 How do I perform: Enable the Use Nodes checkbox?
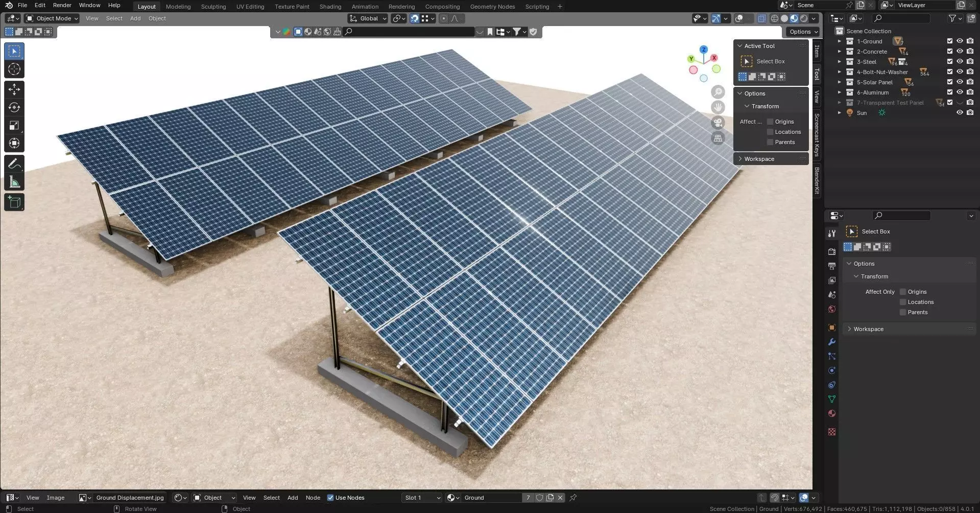(x=330, y=498)
